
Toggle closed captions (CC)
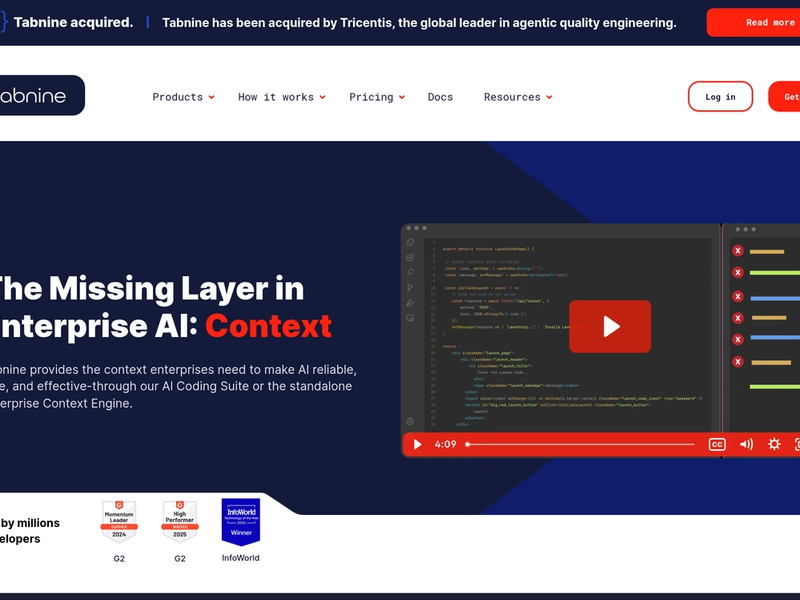(x=717, y=444)
